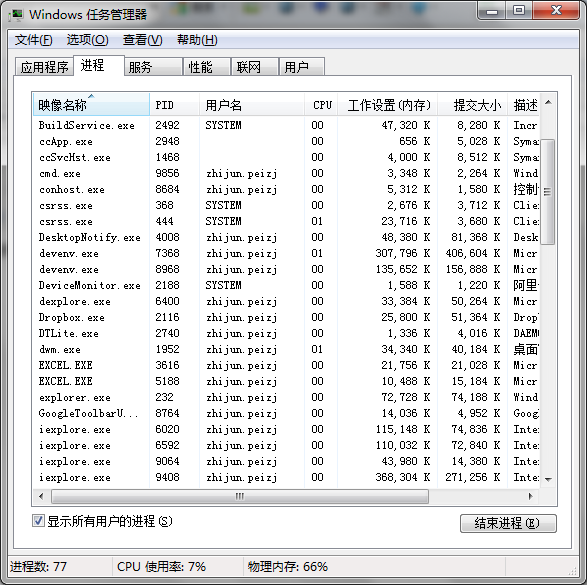
Task: Select the DeviceMonitor.exe process row
Action: pyautogui.click(x=286, y=285)
